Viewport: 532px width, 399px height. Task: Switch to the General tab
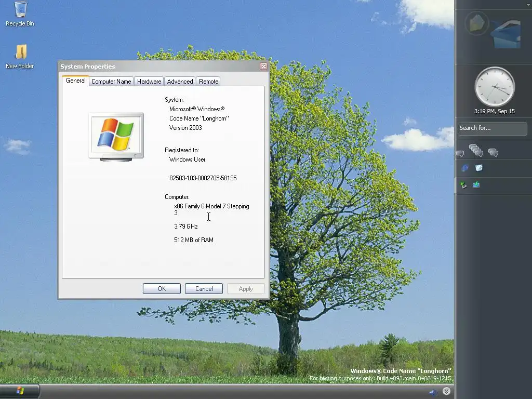[76, 81]
